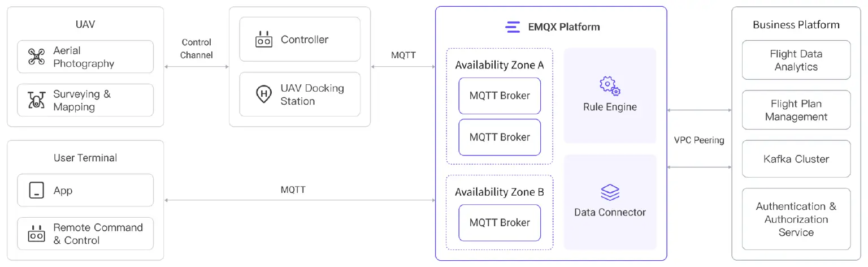Click the Kafka Cluster box
868x267 pixels.
tap(796, 159)
